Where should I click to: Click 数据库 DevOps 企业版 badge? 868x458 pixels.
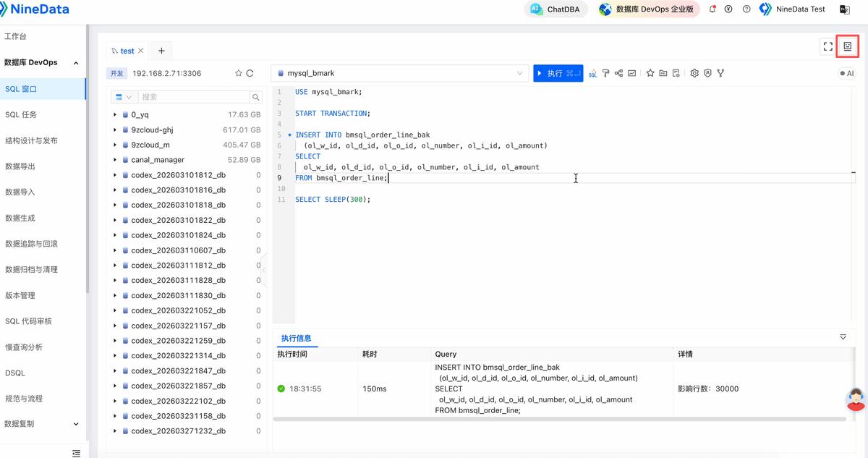click(x=648, y=9)
